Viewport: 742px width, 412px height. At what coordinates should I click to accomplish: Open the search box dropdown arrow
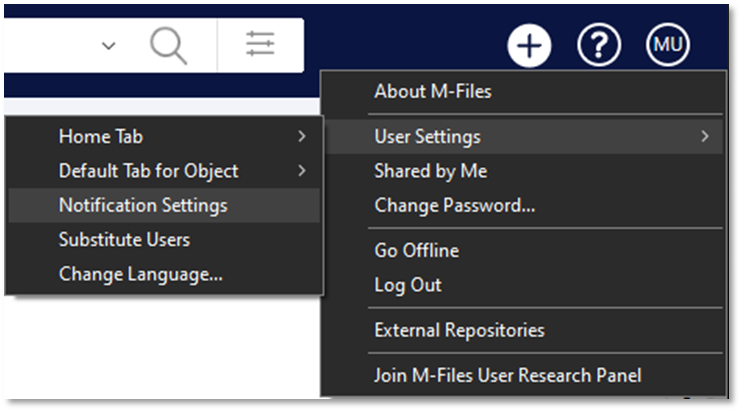(109, 47)
